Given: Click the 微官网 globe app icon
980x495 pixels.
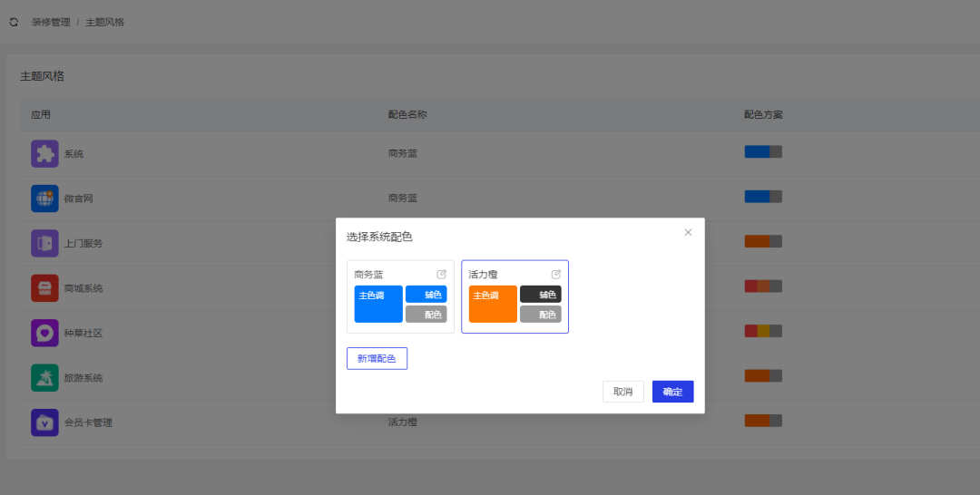Looking at the screenshot, I should [45, 199].
